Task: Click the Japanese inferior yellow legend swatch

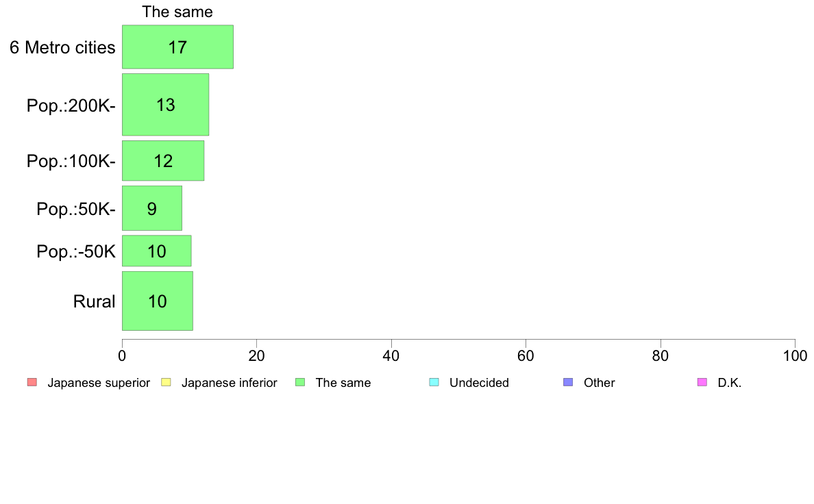Action: 166,383
